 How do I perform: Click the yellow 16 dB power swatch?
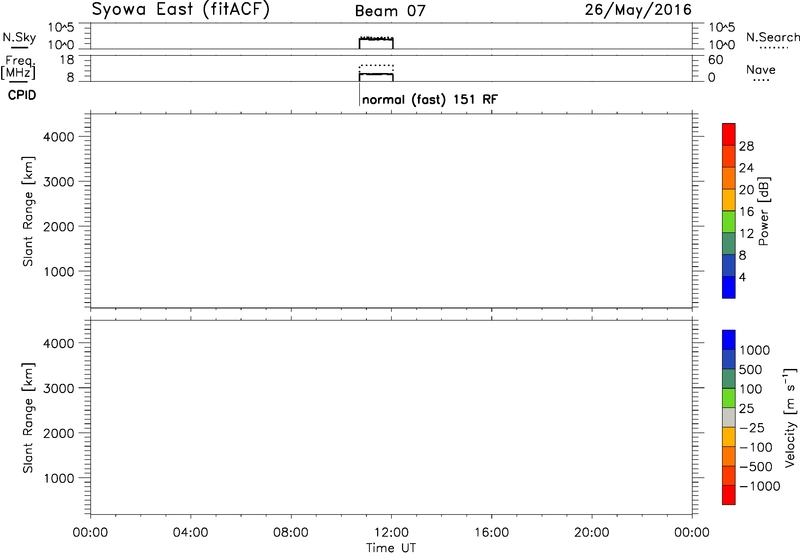(729, 200)
